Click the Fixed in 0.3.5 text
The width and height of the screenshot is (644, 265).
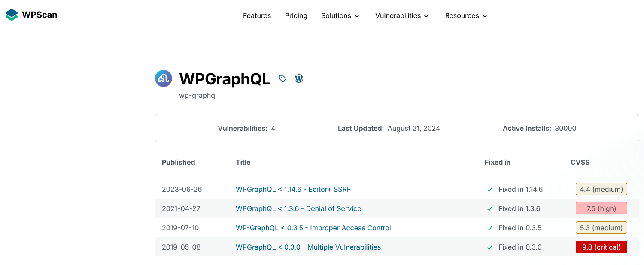[x=520, y=228]
